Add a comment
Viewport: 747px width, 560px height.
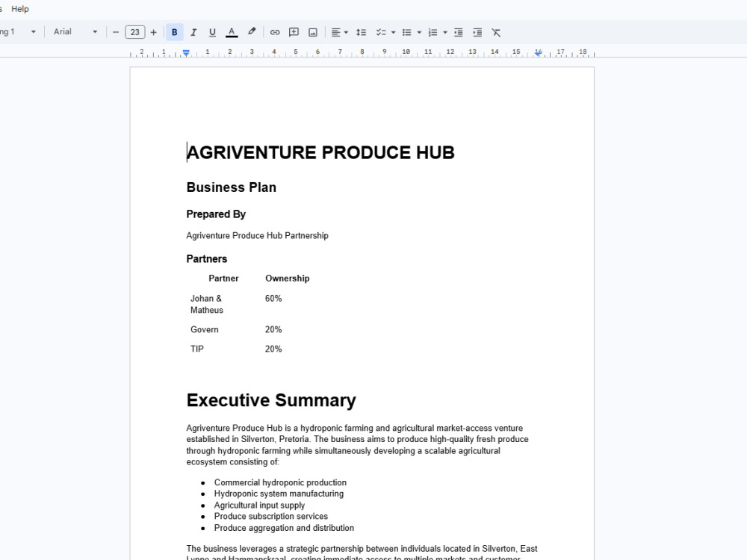pyautogui.click(x=294, y=32)
